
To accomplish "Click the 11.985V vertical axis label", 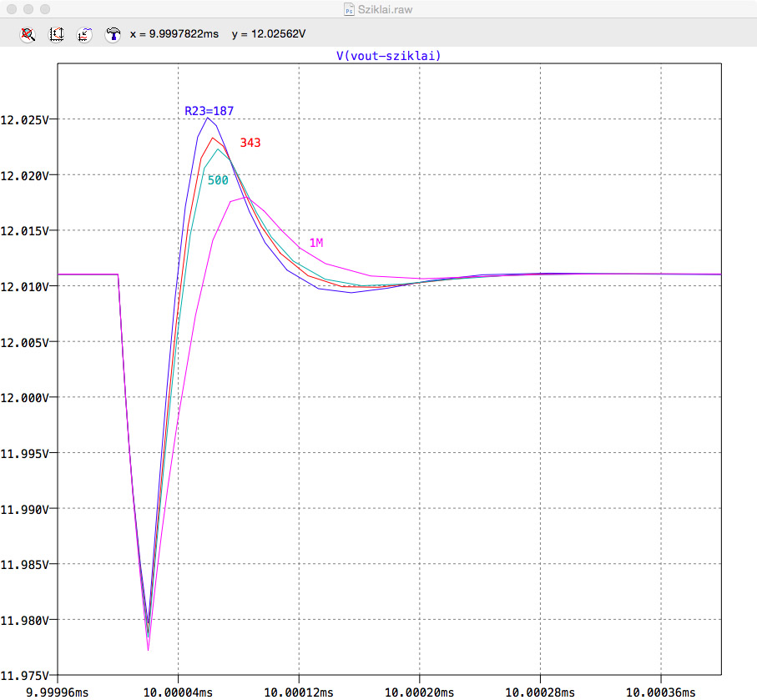I will pos(25,564).
